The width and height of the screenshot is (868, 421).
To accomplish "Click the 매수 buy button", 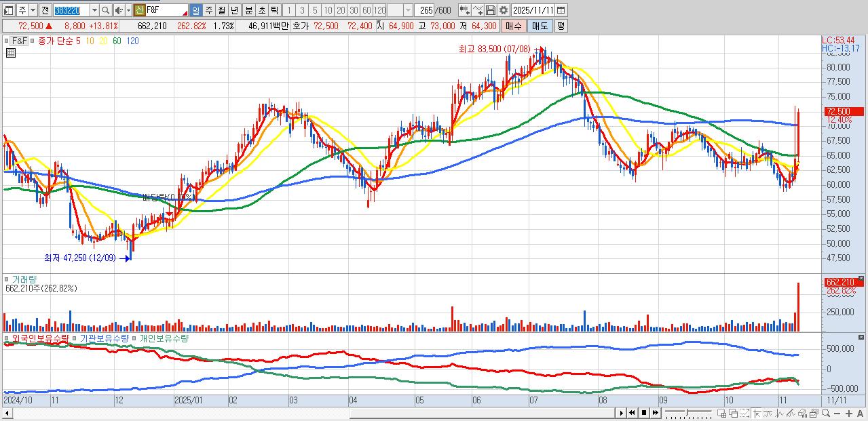I will [514, 26].
